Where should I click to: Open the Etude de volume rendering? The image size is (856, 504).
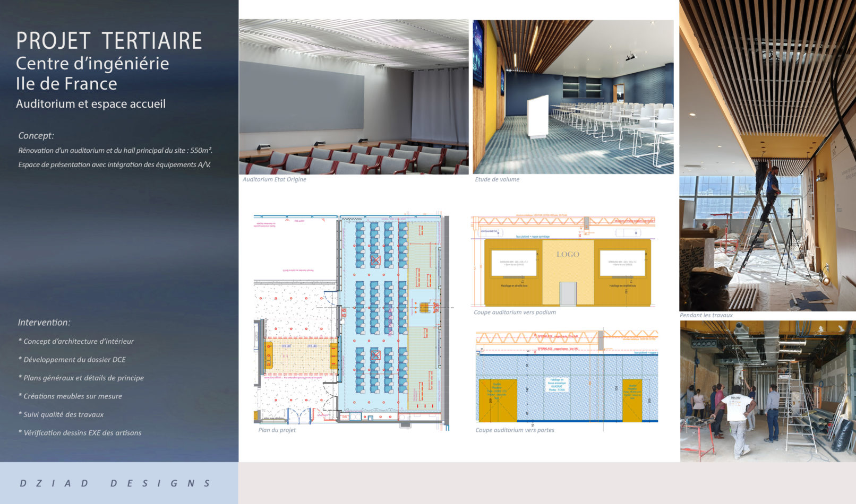pos(573,97)
